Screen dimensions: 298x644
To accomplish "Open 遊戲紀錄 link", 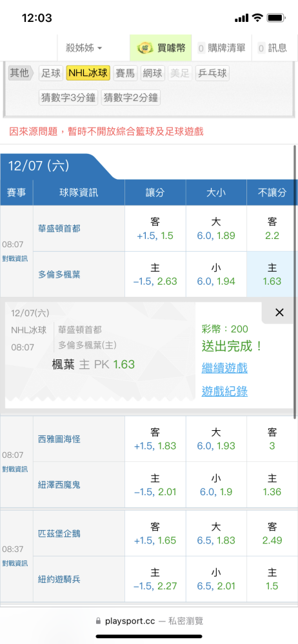I will click(x=224, y=392).
